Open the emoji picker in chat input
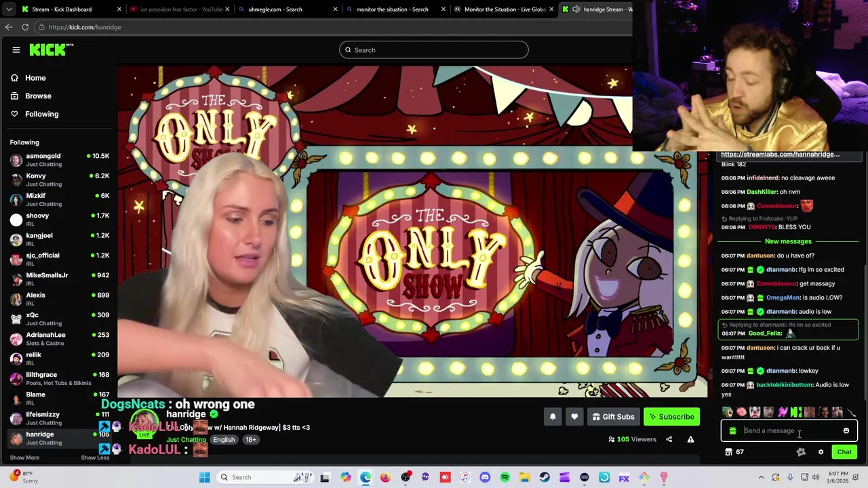Image resolution: width=868 pixels, height=488 pixels. coord(846,430)
